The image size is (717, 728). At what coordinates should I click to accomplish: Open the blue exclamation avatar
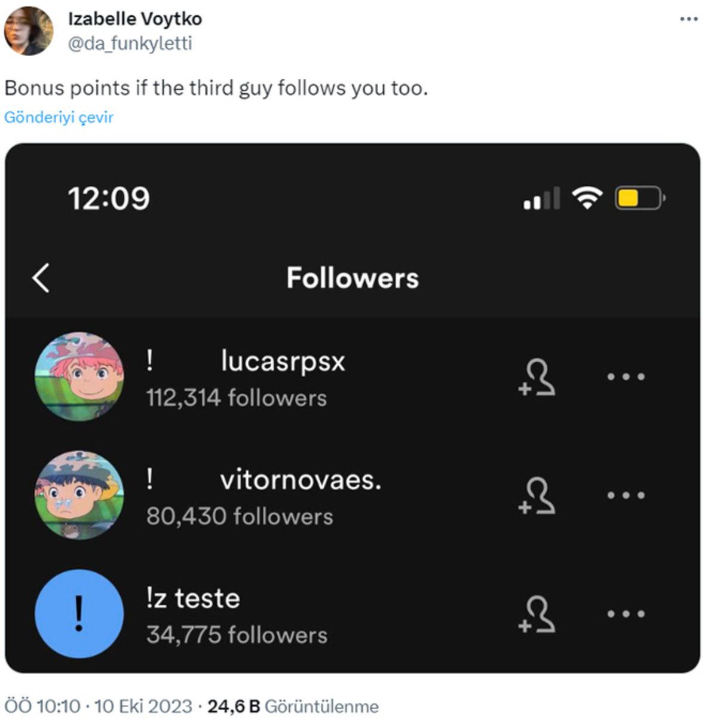[79, 614]
